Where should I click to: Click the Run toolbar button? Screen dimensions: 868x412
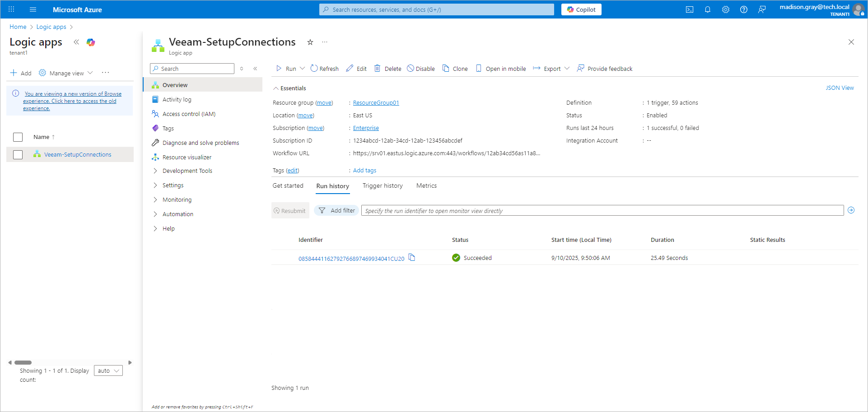click(286, 69)
